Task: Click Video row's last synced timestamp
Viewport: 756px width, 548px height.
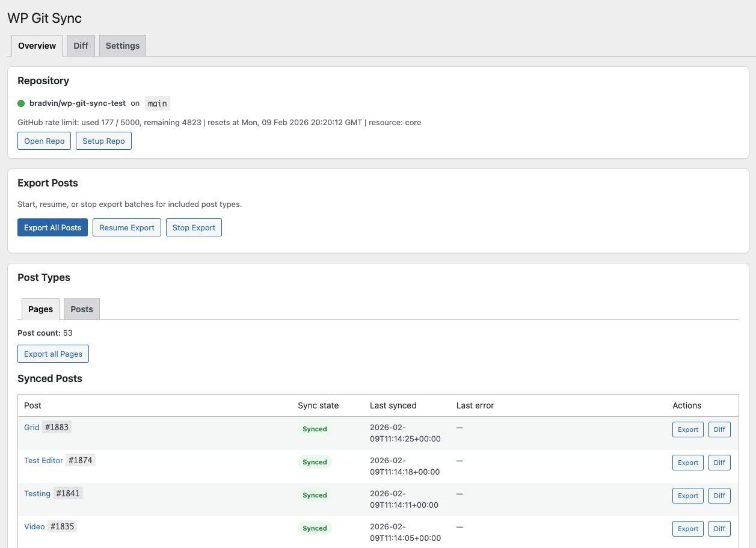Action: click(x=405, y=532)
